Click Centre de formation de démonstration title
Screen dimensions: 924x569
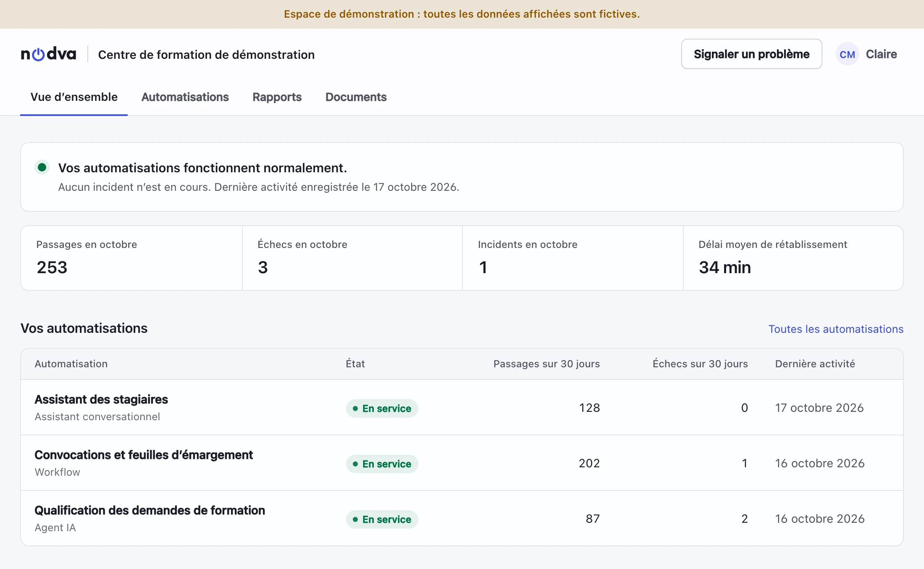[206, 55]
